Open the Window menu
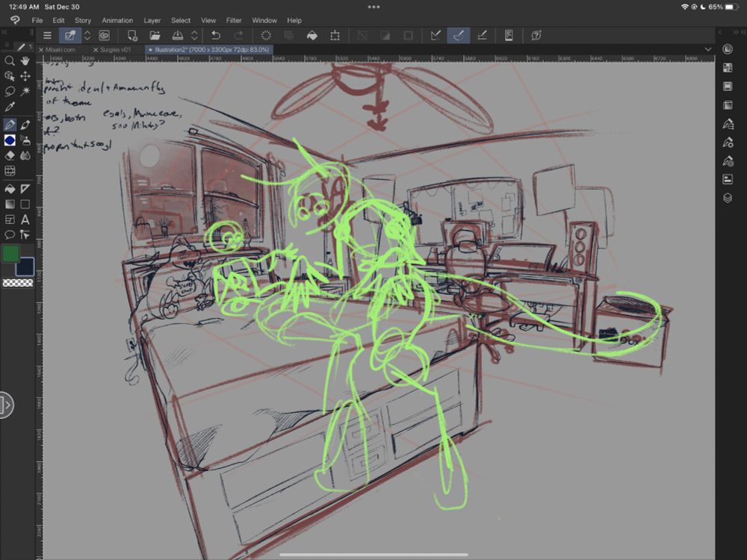Screen dimensions: 747x560 (264, 20)
